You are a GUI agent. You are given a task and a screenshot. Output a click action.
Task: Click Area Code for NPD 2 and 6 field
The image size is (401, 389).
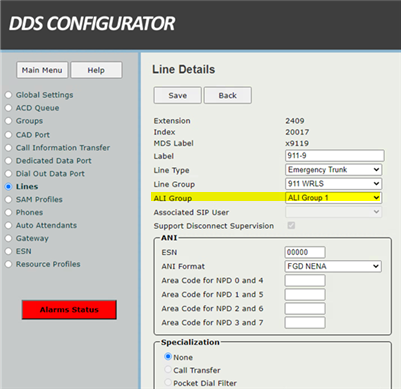coord(305,308)
